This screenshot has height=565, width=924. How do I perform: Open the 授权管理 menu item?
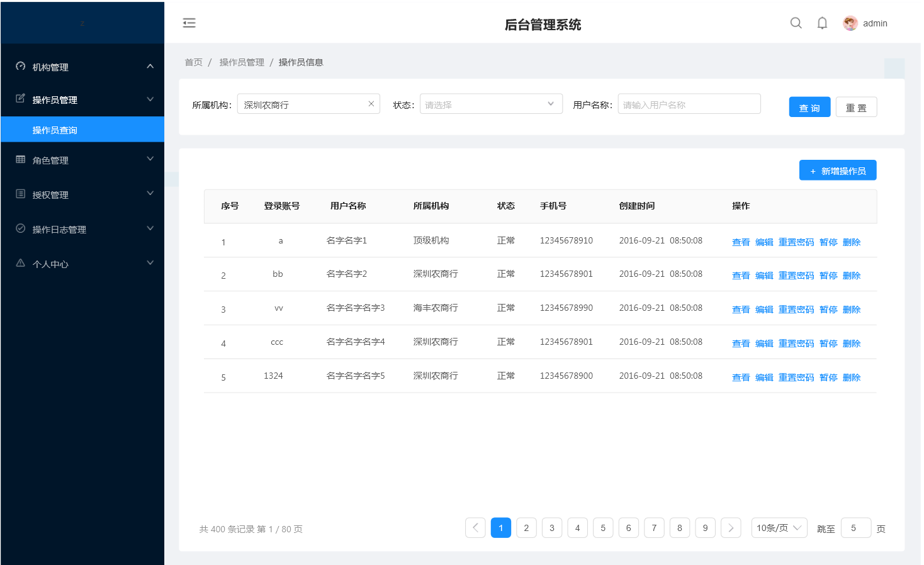coord(82,194)
